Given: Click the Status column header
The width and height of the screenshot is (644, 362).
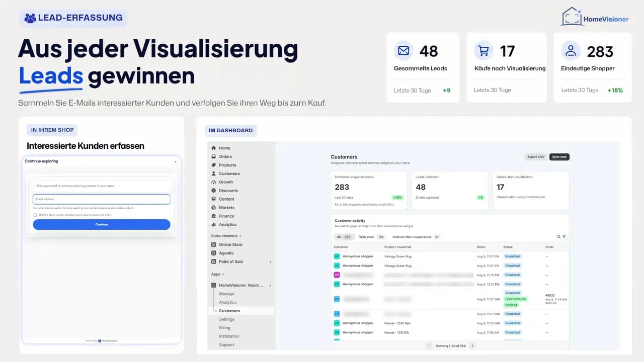Looking at the screenshot, I should pyautogui.click(x=508, y=247).
